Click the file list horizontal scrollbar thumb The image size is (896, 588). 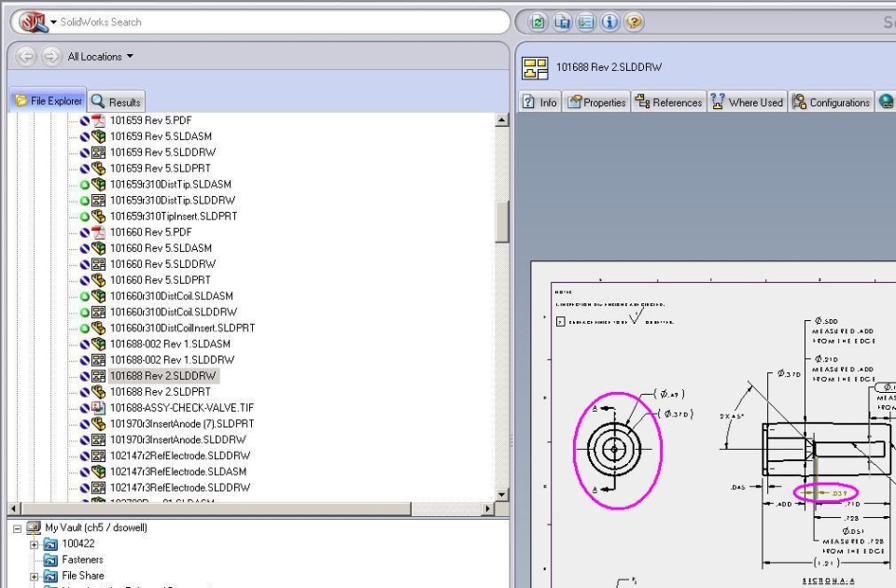click(x=216, y=509)
